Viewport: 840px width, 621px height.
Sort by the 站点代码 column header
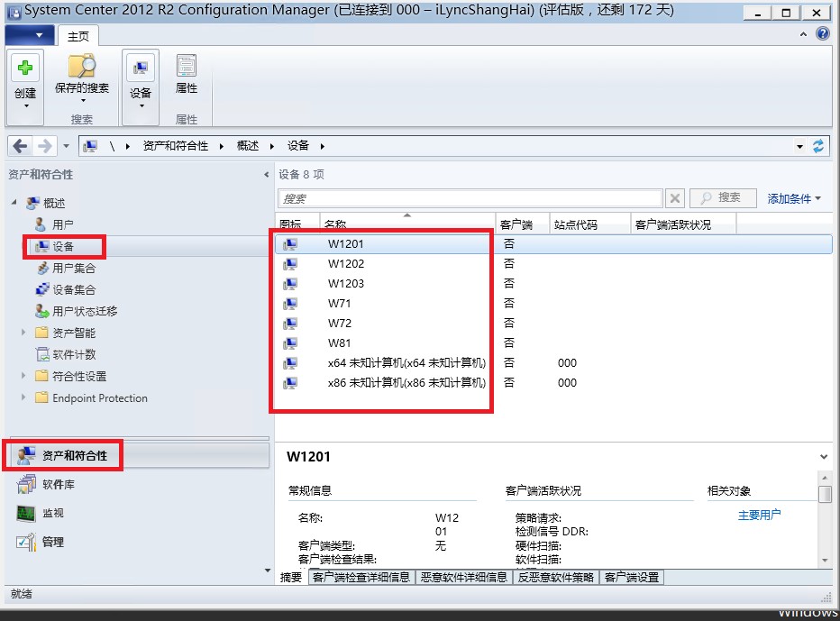tap(589, 224)
